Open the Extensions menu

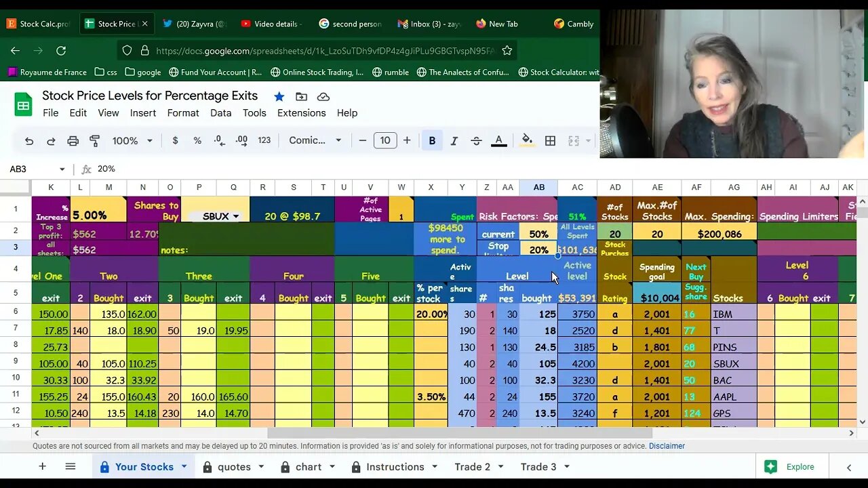pos(302,113)
